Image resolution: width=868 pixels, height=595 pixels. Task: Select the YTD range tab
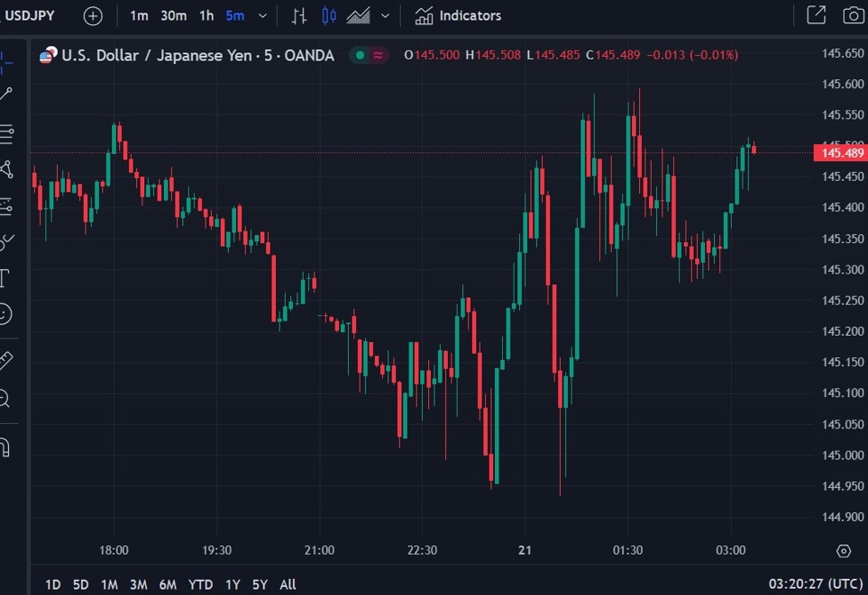pyautogui.click(x=200, y=584)
